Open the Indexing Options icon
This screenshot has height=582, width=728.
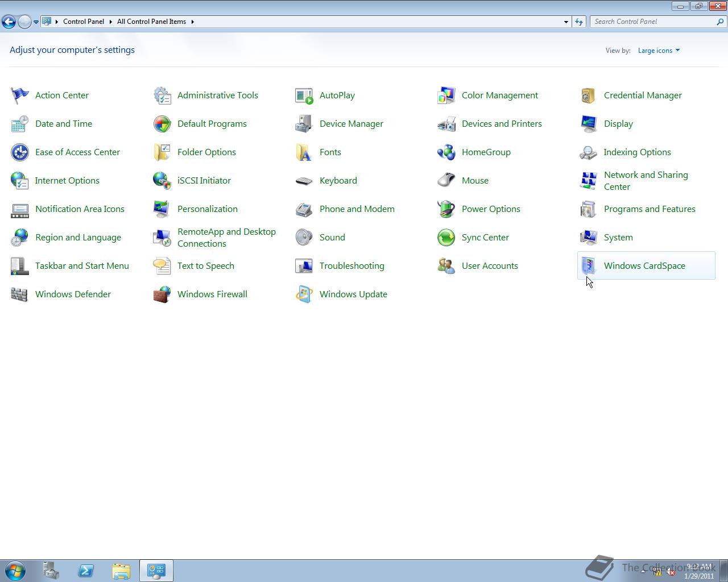click(589, 152)
